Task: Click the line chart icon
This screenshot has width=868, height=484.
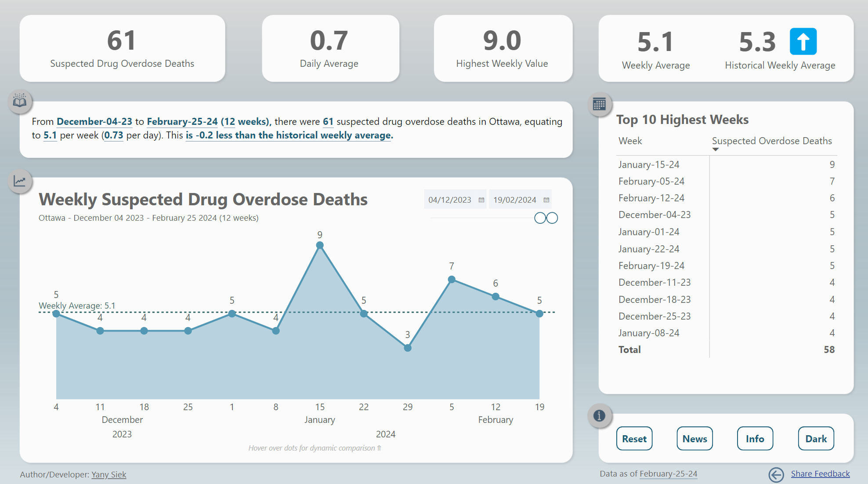Action: click(x=20, y=181)
